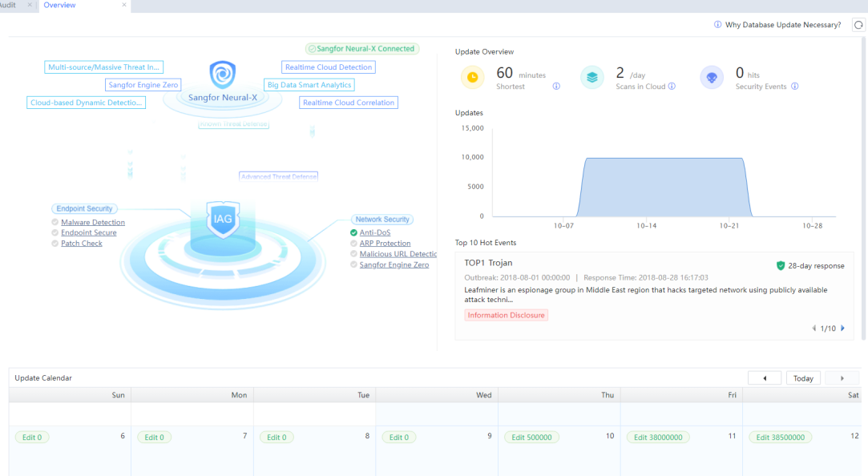The width and height of the screenshot is (868, 476).
Task: Go to the previous calendar period
Action: coord(765,378)
